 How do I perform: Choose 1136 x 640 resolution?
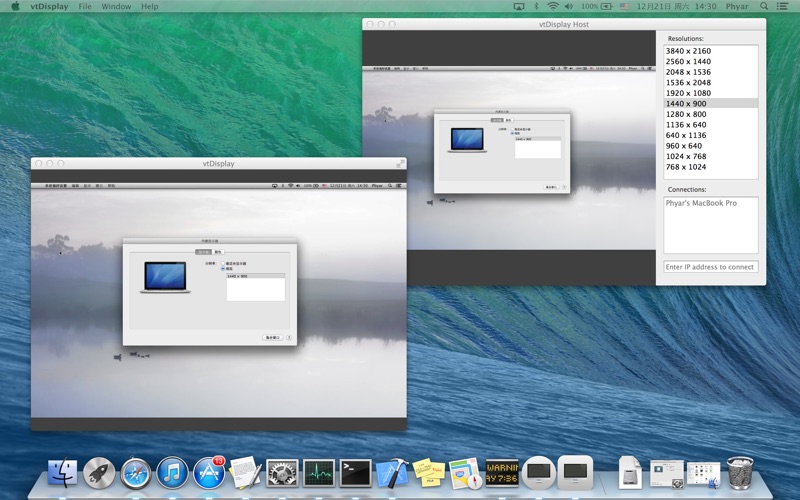point(711,124)
